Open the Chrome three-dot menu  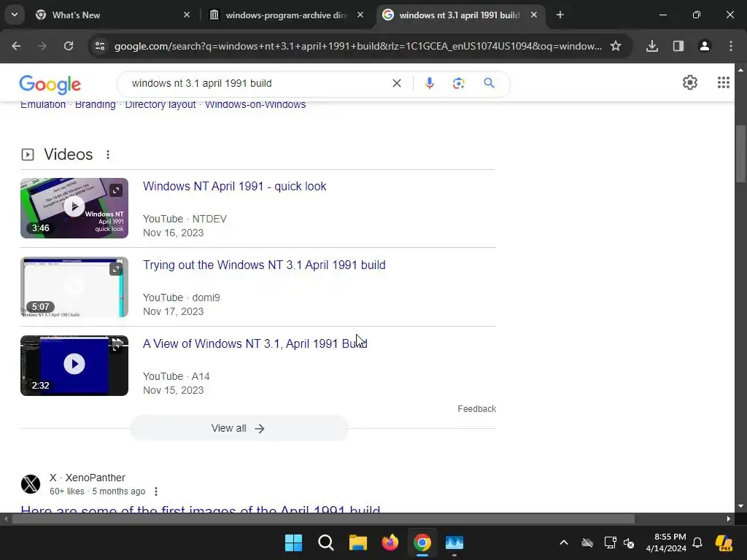coord(731,46)
